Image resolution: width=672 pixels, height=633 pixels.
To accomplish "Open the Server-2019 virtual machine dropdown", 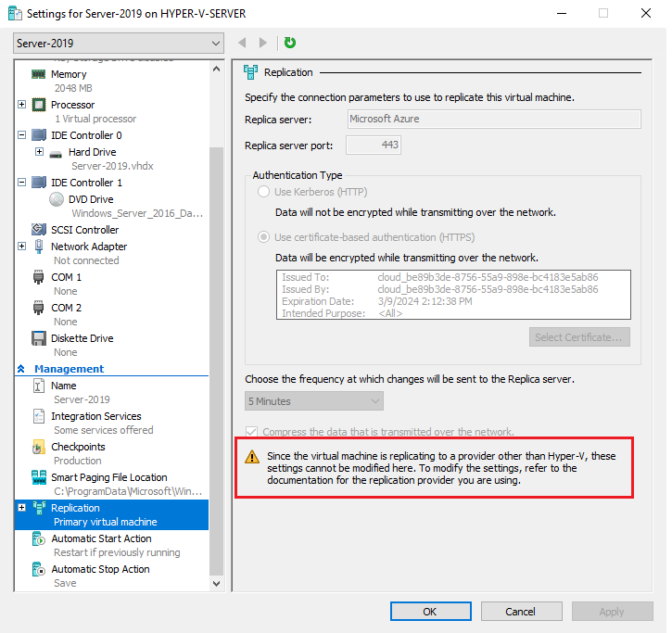I will pyautogui.click(x=119, y=44).
